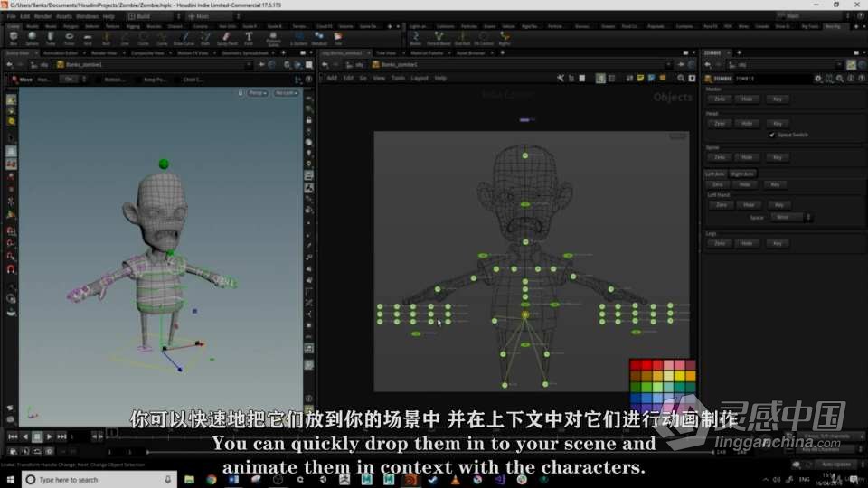Select the Spray Paint shelf tool

226,38
